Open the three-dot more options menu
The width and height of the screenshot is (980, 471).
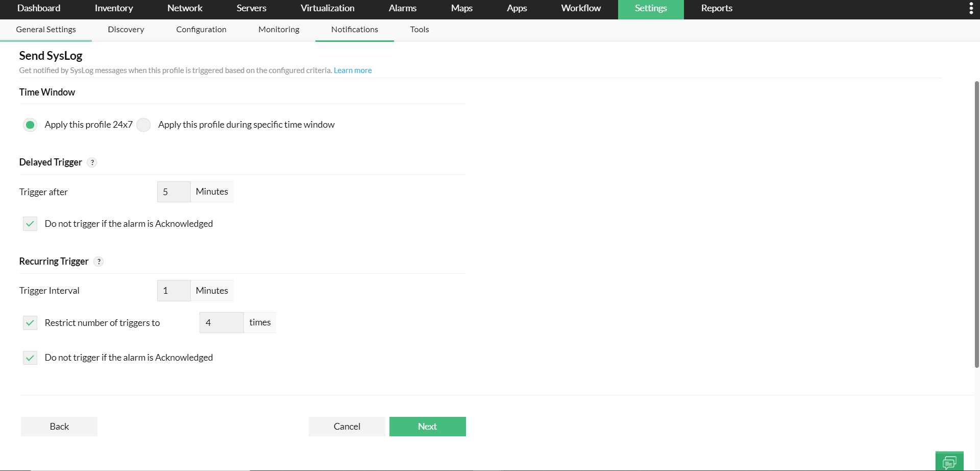click(x=971, y=8)
